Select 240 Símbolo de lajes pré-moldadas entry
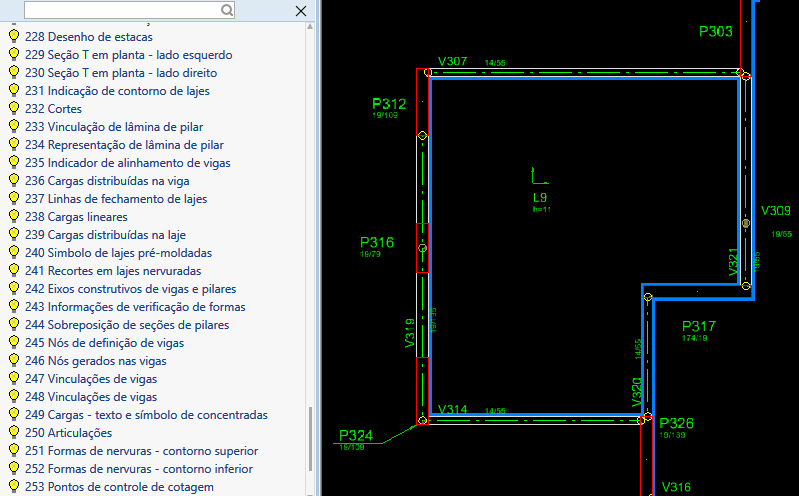 tap(132, 253)
